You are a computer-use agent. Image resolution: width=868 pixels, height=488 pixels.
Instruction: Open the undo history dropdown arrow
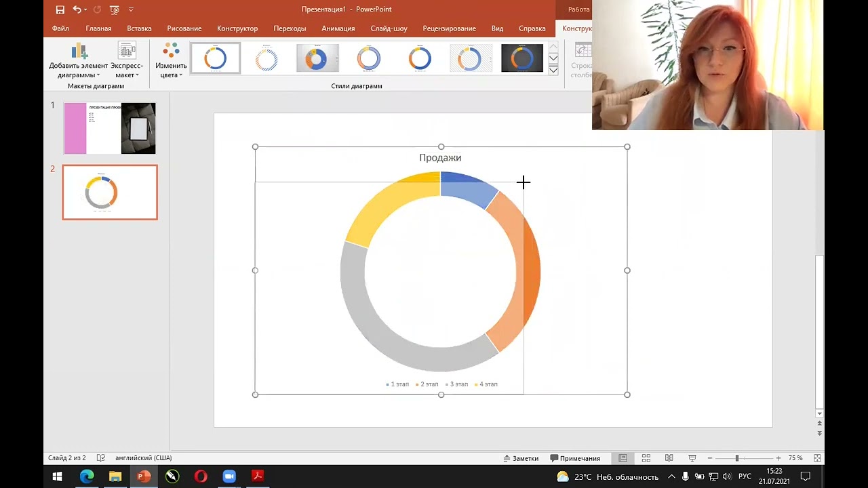pos(85,9)
